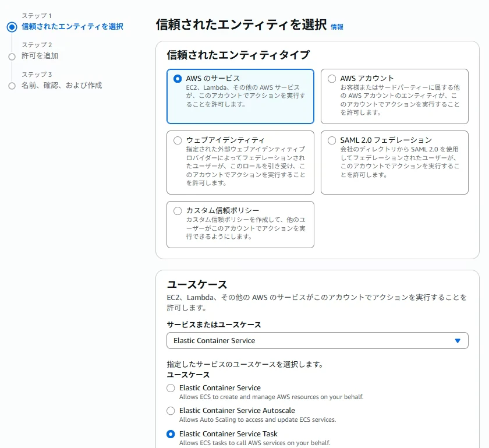Click the 指定したサービスのユースケースを選択します text
Screen dimensions: 489x448
pos(245,364)
